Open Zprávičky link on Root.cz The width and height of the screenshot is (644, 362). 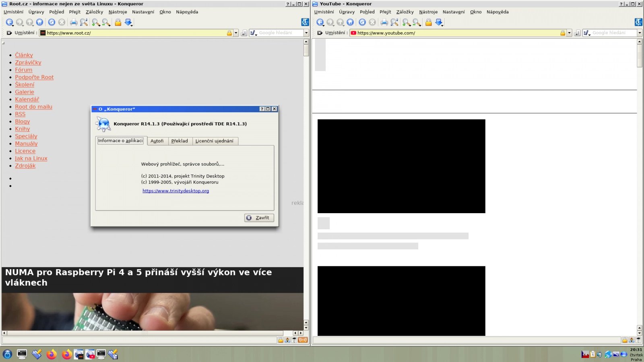(28, 62)
